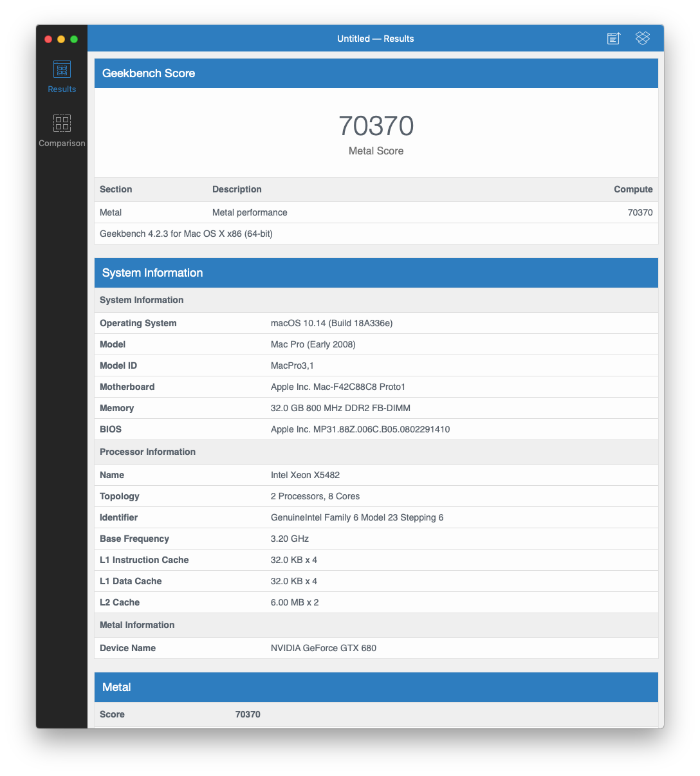Switch to the Comparison sidebar view

pyautogui.click(x=62, y=130)
